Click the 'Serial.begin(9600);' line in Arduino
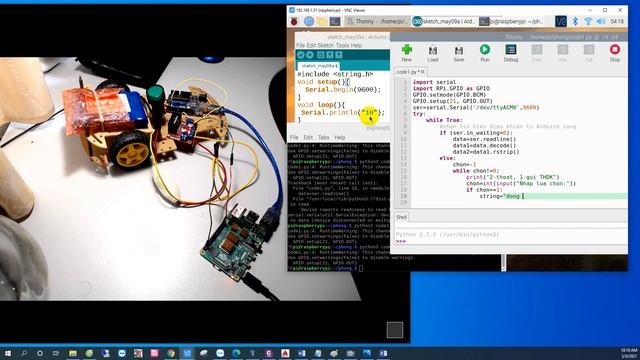This screenshot has height=360, width=640. coord(343,90)
